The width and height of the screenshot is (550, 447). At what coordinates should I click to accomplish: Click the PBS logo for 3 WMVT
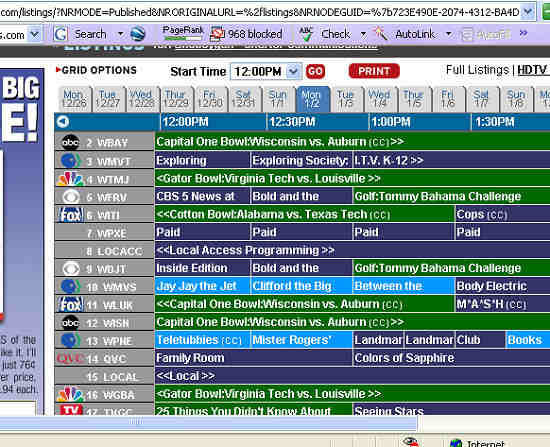pos(71,160)
